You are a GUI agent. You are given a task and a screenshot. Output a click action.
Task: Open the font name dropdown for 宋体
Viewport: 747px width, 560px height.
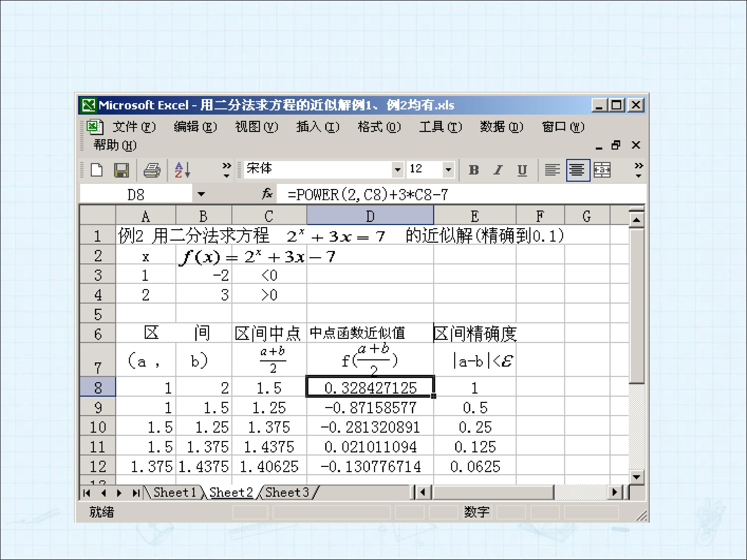tap(397, 170)
